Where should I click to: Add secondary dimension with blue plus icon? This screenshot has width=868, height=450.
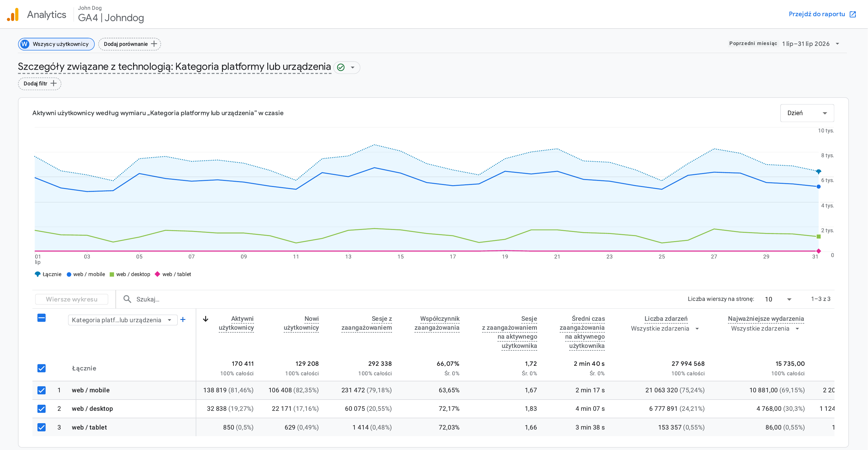click(183, 319)
